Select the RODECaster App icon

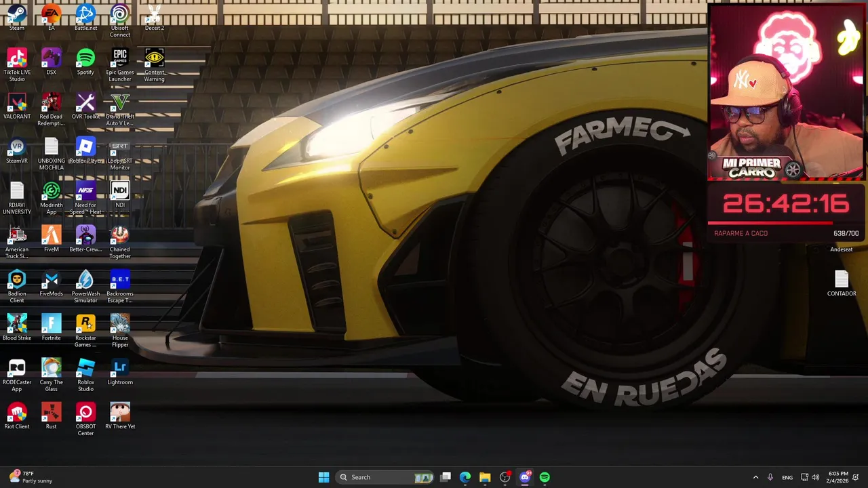point(17,375)
